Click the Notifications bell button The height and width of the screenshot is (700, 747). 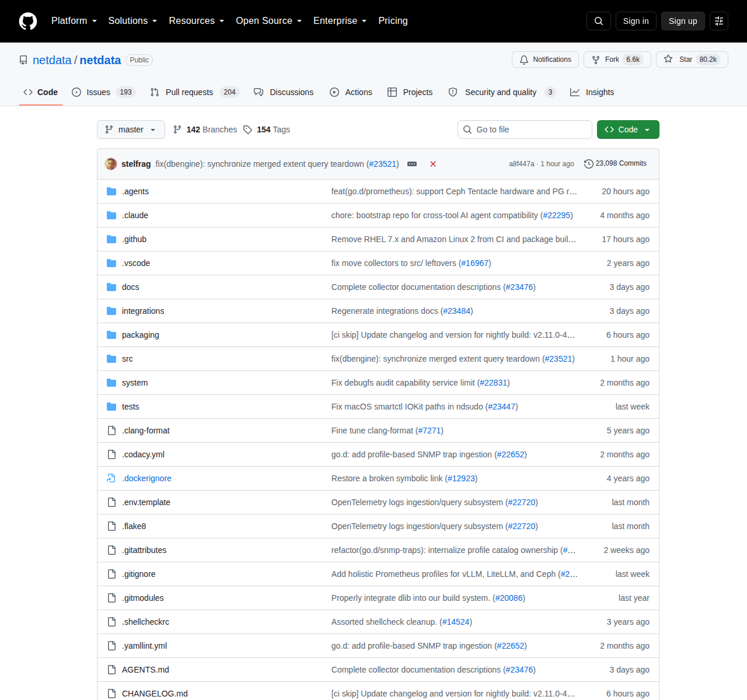[546, 60]
